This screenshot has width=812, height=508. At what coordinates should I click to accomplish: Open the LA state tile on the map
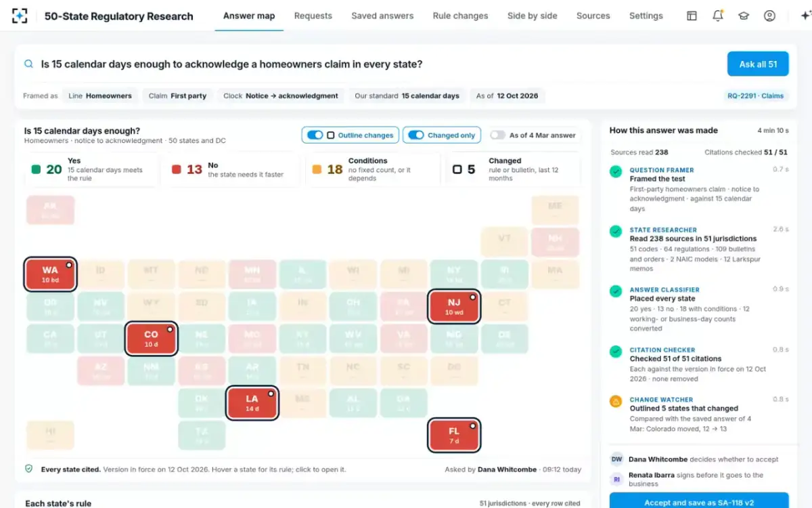[x=252, y=404]
